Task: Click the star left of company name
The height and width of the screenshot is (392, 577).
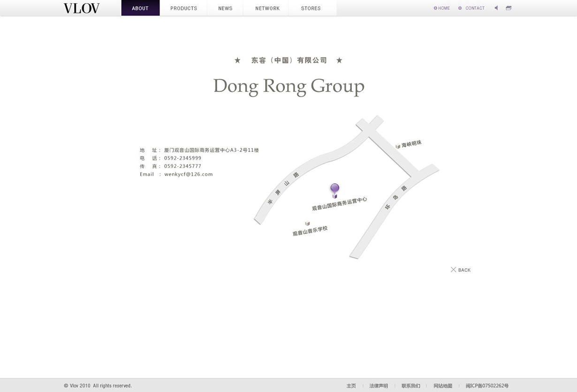Action: click(237, 60)
